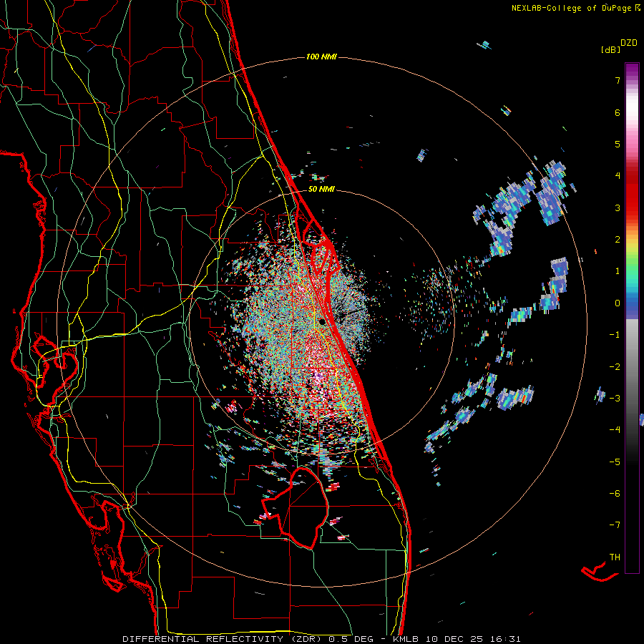Viewport: 644px width, 644px height.
Task: Click the DZD legend title
Action: coord(629,43)
